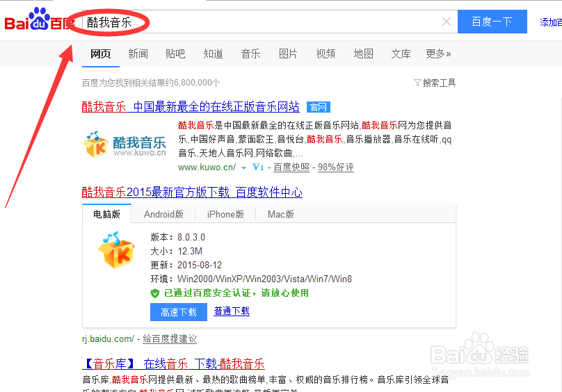Click the 酷我音乐 kuwo.cn logo thumbnail
This screenshot has height=392, width=562.
124,145
